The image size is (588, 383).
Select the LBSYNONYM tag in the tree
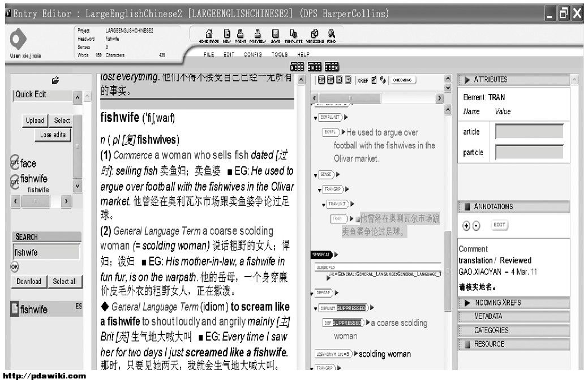(333, 354)
